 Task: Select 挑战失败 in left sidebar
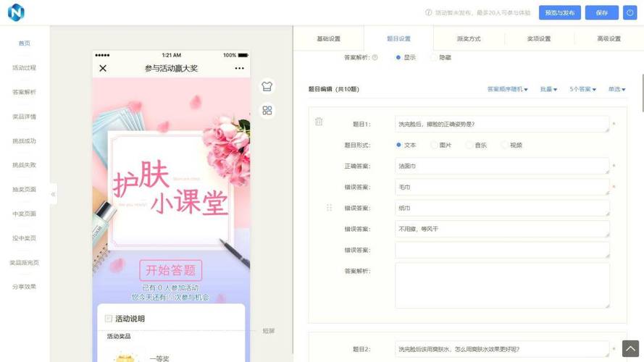24,165
